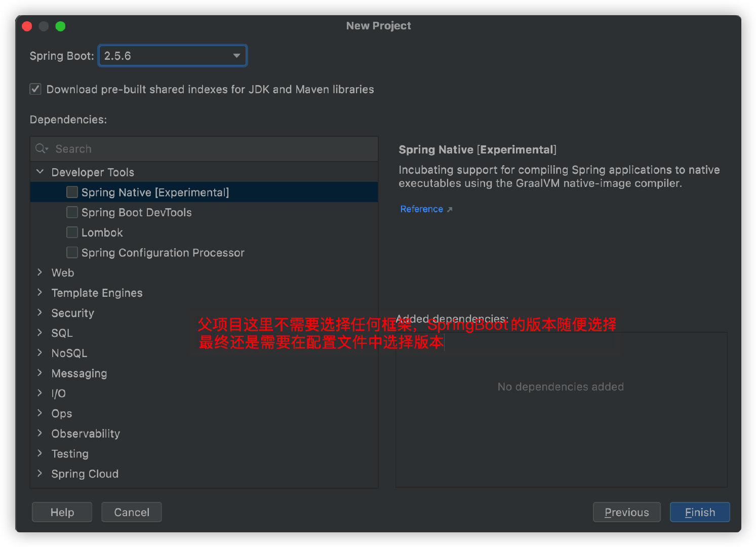This screenshot has width=756, height=547.
Task: Select the Lombok row label
Action: (x=102, y=232)
